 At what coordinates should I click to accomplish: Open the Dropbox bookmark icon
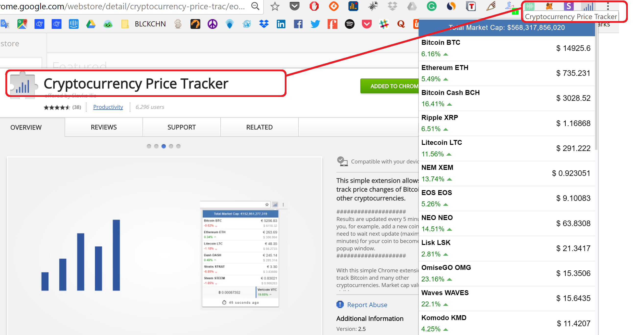[264, 24]
